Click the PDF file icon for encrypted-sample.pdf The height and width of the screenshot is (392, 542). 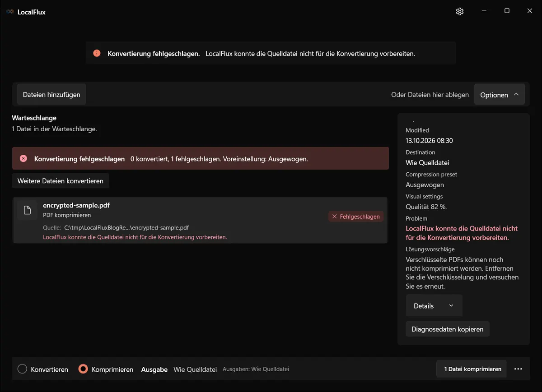pyautogui.click(x=27, y=210)
